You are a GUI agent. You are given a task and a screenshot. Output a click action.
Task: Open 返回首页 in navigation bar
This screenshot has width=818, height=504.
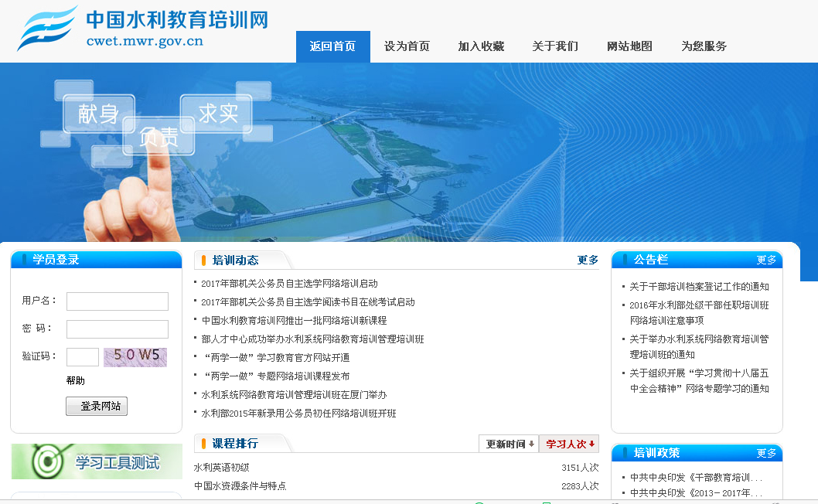[332, 46]
